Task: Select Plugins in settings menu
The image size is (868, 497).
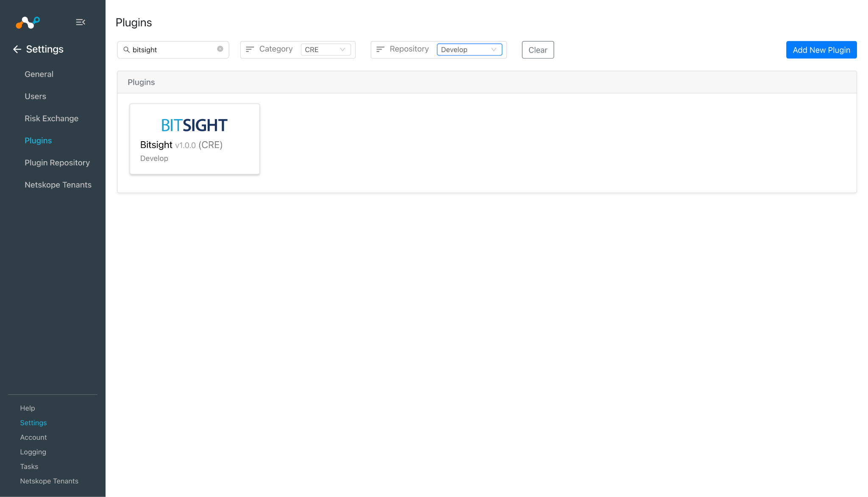Action: click(38, 140)
